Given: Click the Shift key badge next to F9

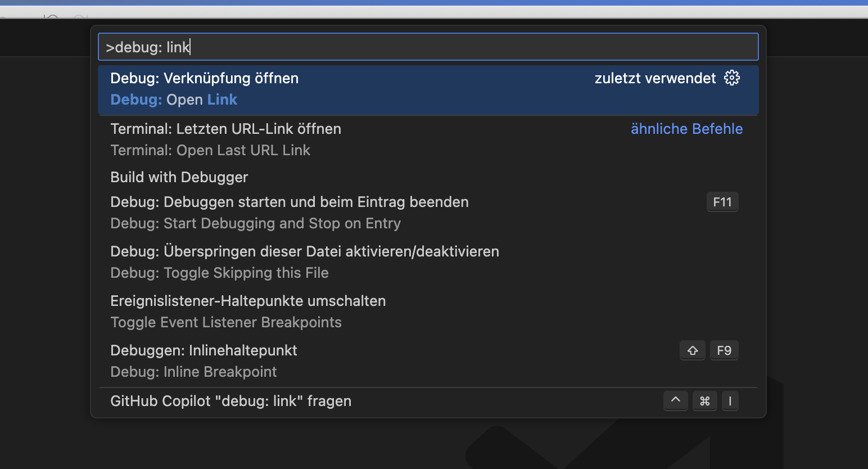Looking at the screenshot, I should coord(692,350).
